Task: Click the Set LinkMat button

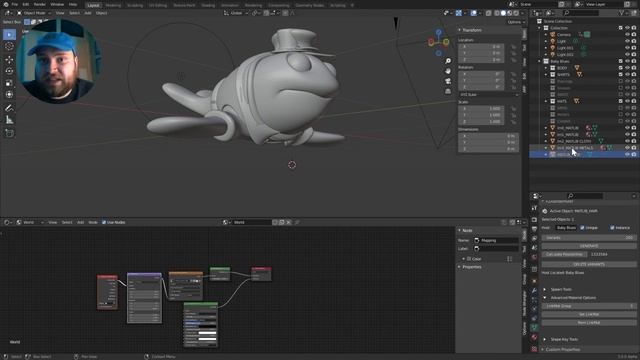Action: [589, 314]
